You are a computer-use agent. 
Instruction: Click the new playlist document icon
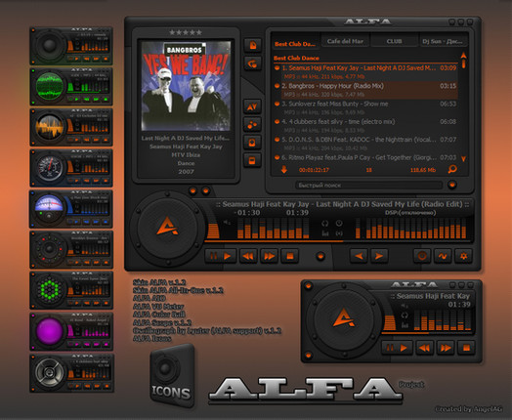tap(253, 45)
